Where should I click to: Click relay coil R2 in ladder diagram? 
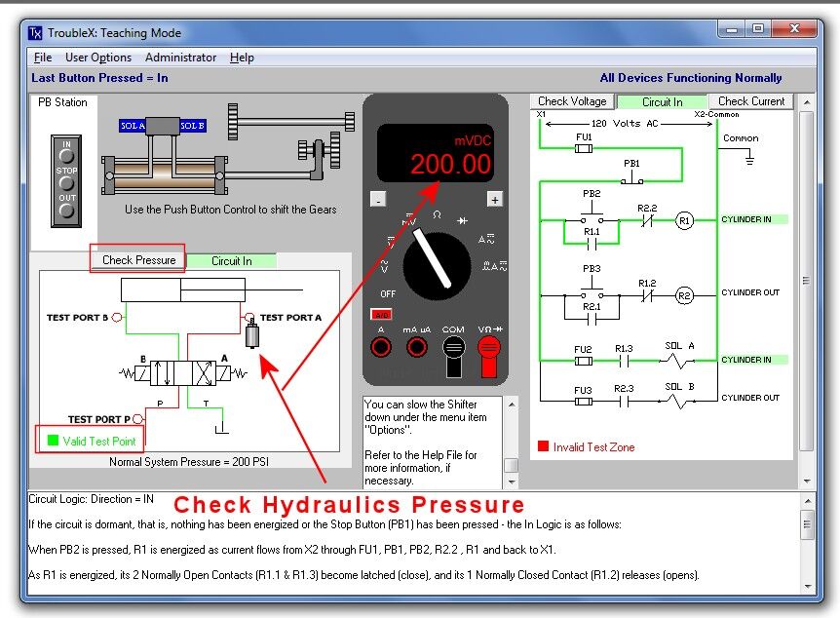click(684, 295)
